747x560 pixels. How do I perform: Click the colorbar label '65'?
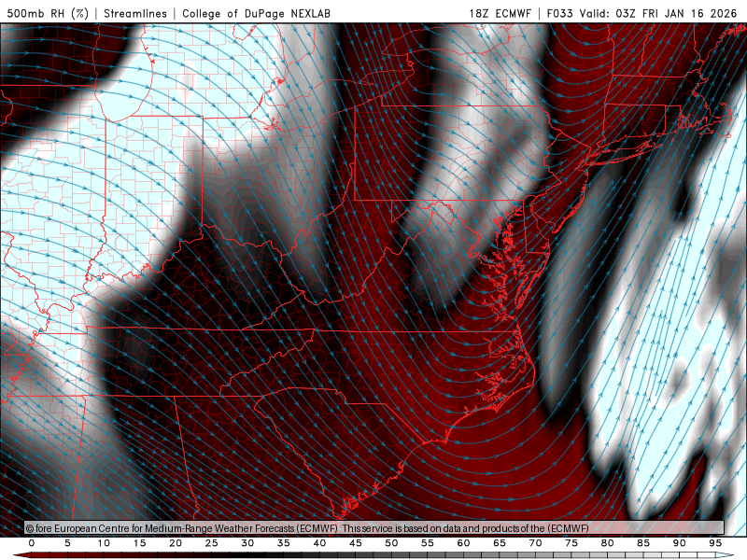point(500,543)
